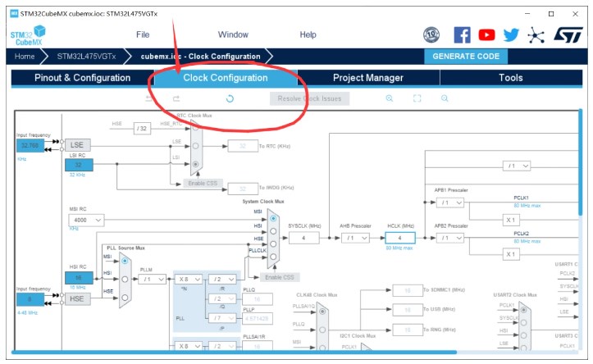Select MSI in the PLL Source Mux
Image resolution: width=593 pixels, height=364 pixels.
[125, 261]
